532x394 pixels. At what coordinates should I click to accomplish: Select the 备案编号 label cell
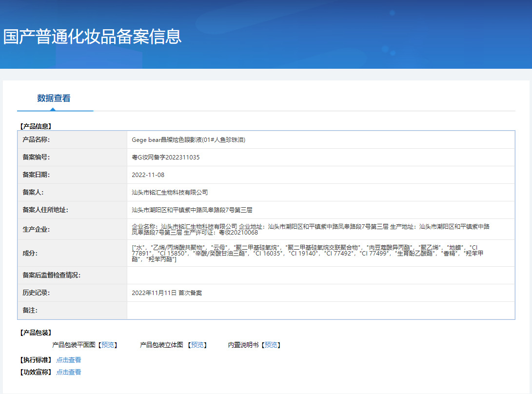point(72,157)
